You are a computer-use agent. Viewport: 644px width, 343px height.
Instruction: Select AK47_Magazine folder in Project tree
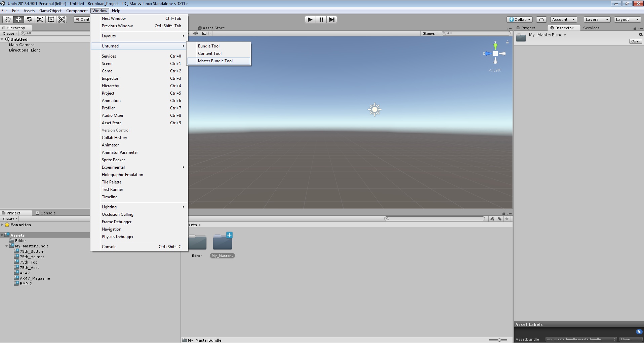click(x=35, y=278)
